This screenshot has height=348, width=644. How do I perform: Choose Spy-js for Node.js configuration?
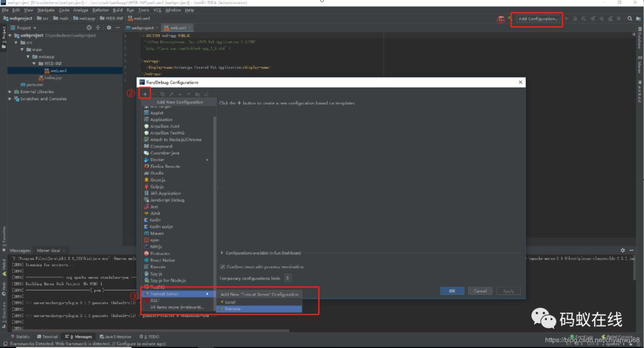[168, 280]
